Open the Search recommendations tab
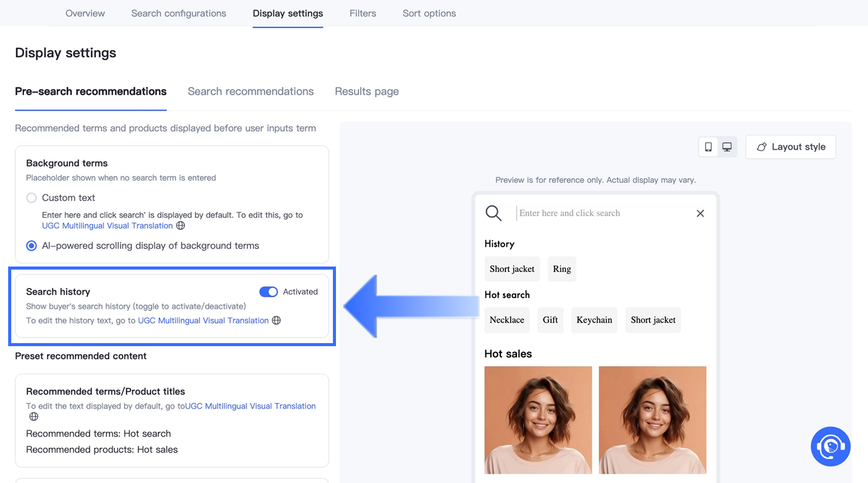 click(251, 91)
